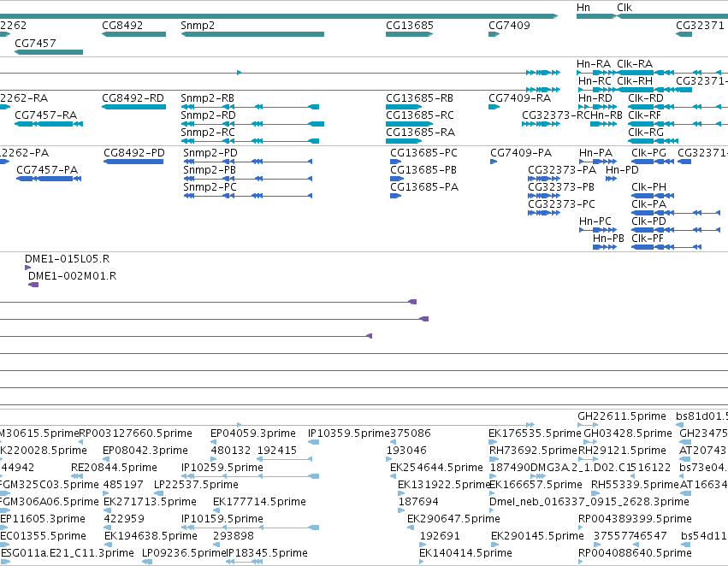This screenshot has width=728, height=566.
Task: Click protein CG13685-PB
Action: point(423,170)
